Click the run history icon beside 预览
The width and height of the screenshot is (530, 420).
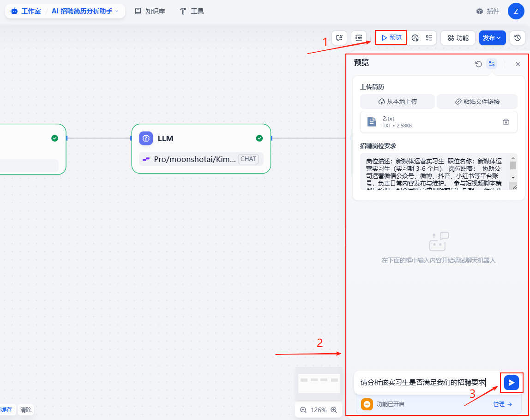(415, 38)
